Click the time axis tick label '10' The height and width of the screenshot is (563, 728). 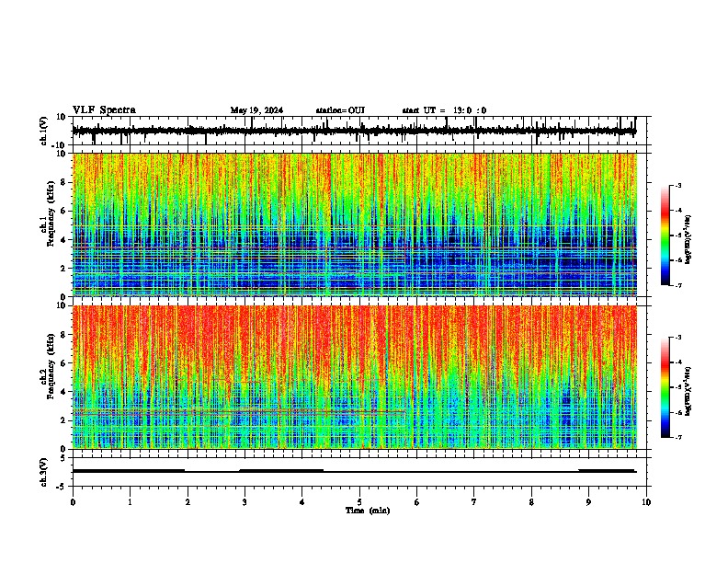click(x=646, y=502)
